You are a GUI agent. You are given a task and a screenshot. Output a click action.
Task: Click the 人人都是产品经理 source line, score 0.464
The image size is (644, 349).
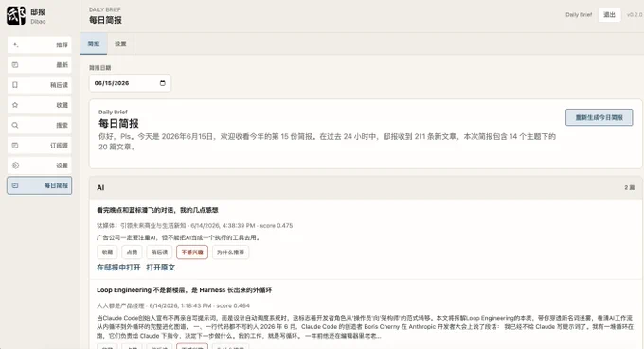click(173, 305)
